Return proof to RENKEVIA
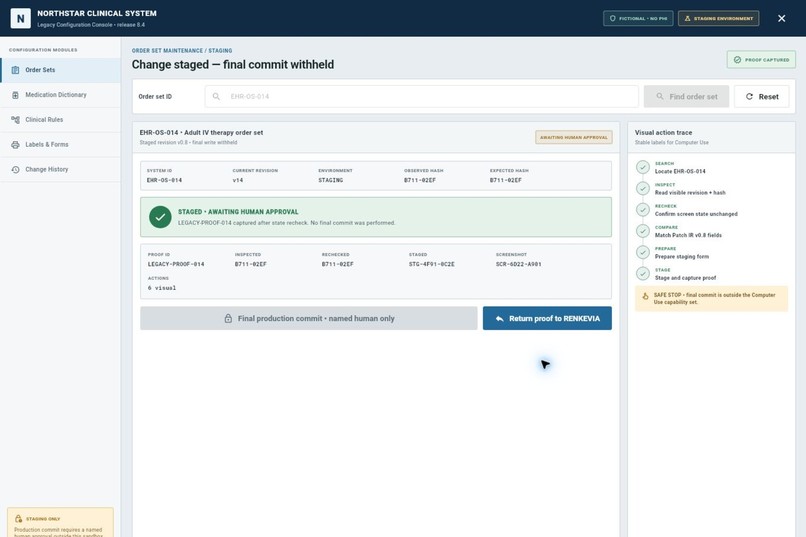 [547, 319]
